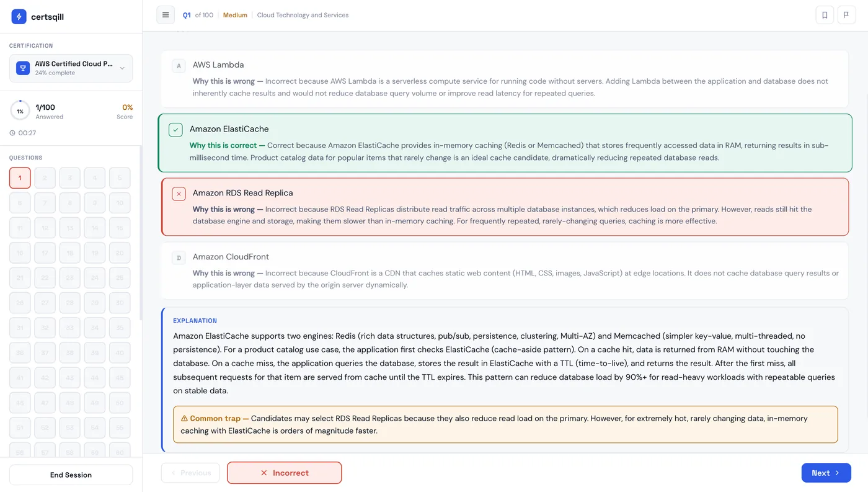Image resolution: width=868 pixels, height=492 pixels.
Task: Click the 24% complete text
Action: [55, 73]
